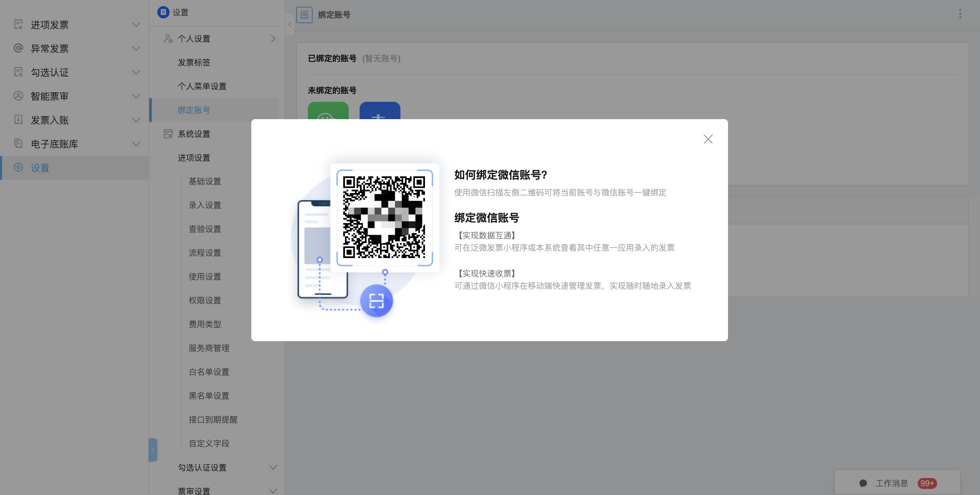This screenshot has height=495, width=980.
Task: Click the 99+ message count badge
Action: tap(927, 483)
